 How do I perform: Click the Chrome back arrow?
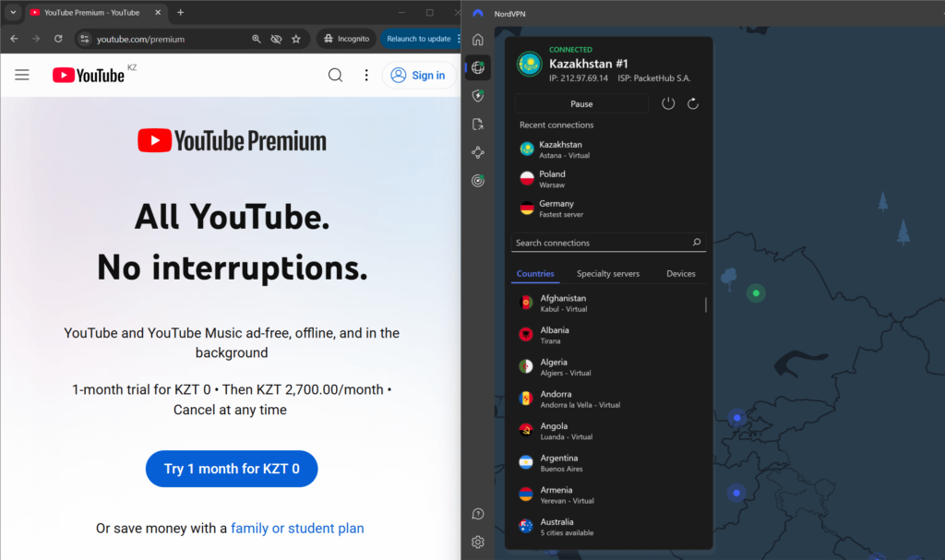(x=15, y=39)
